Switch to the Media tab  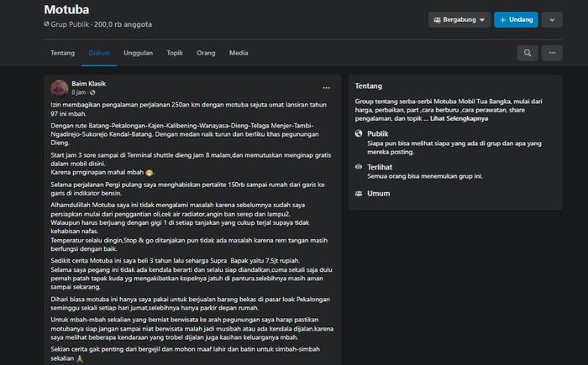(x=239, y=53)
